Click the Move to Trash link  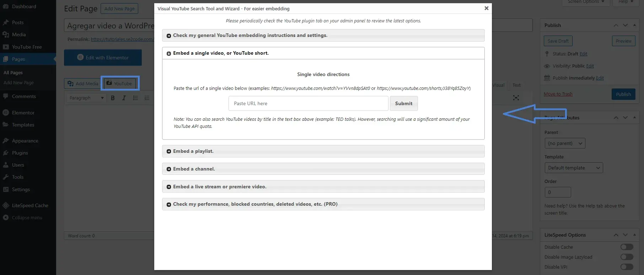pyautogui.click(x=558, y=94)
